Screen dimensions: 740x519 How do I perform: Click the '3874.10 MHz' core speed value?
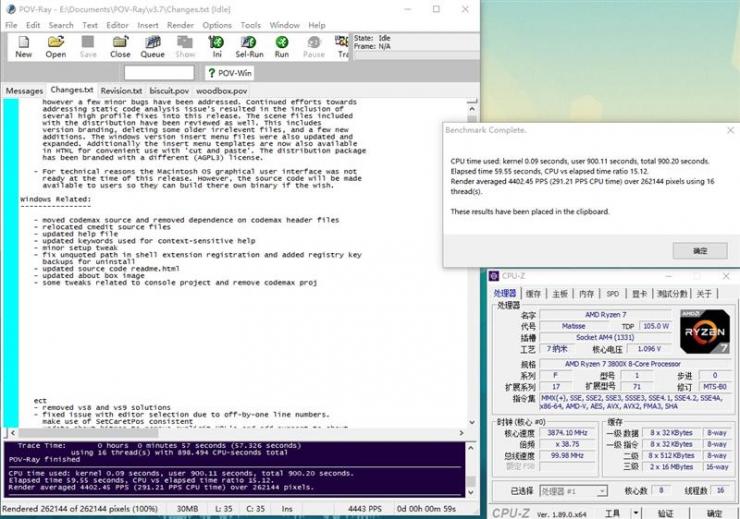pos(567,433)
